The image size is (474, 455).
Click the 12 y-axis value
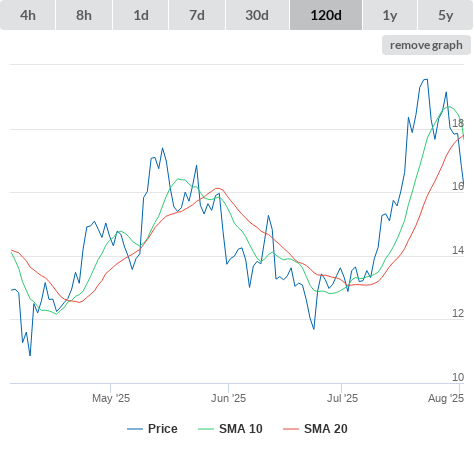458,313
